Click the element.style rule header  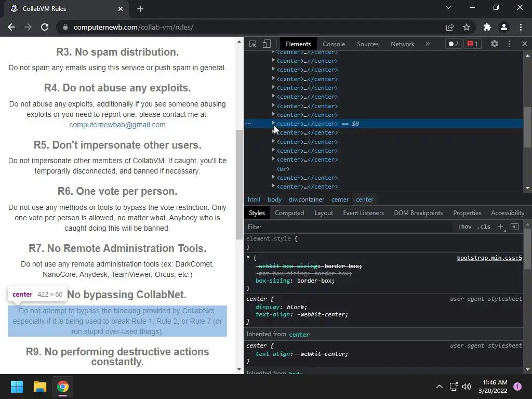click(x=272, y=239)
